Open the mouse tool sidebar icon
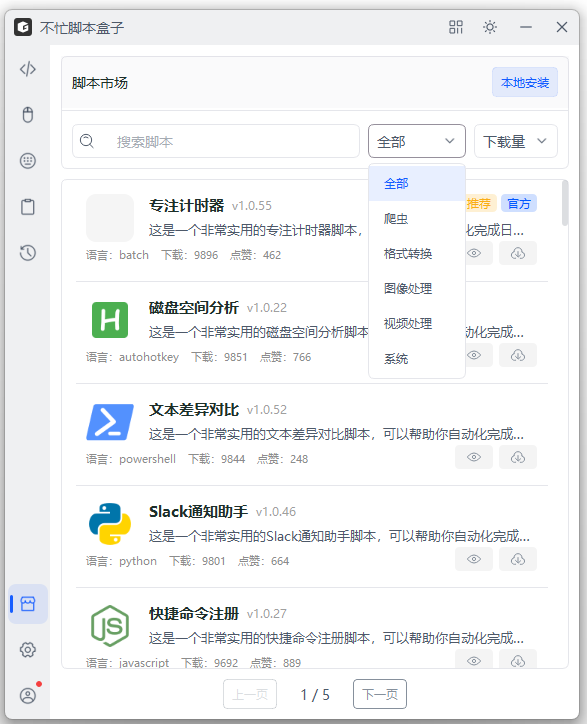The image size is (587, 724). tap(28, 115)
